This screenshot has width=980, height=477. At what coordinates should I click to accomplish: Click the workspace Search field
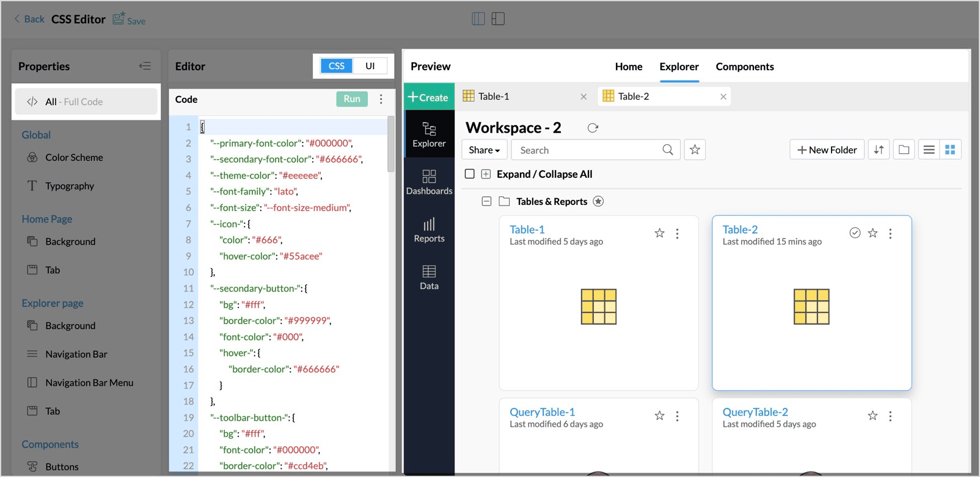[x=587, y=150]
